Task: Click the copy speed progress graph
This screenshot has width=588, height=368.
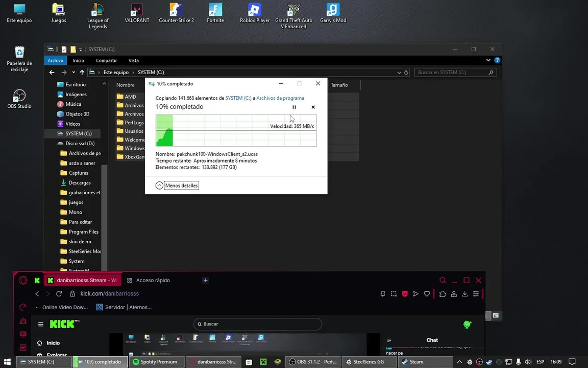Action: point(236,130)
